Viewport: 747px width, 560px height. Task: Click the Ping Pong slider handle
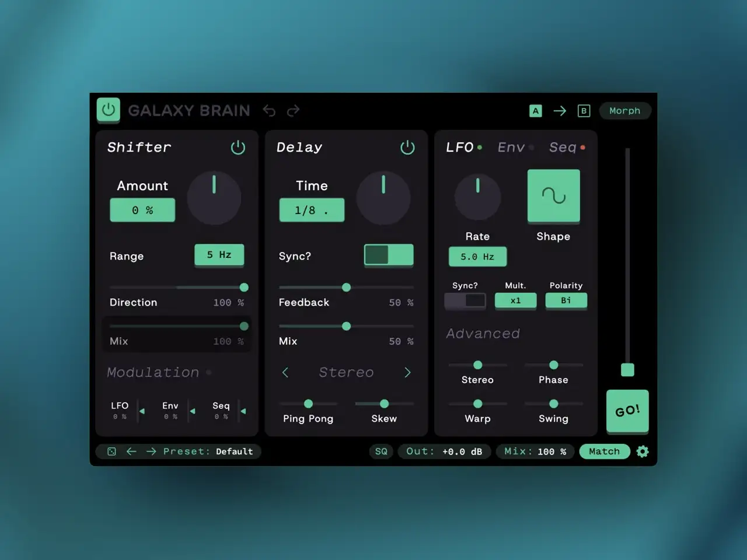point(308,404)
